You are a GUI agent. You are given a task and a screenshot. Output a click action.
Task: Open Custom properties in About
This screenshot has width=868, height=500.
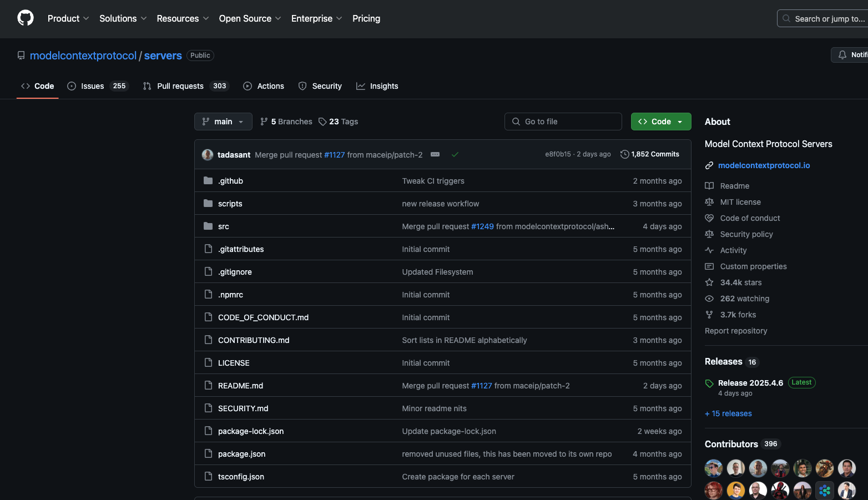[x=753, y=266]
